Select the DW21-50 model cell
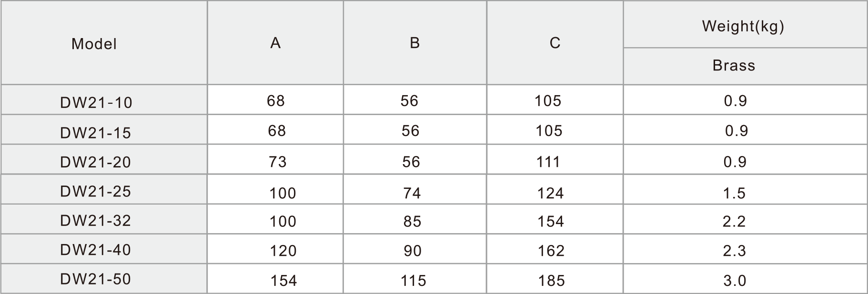The height and width of the screenshot is (294, 868). click(x=104, y=278)
